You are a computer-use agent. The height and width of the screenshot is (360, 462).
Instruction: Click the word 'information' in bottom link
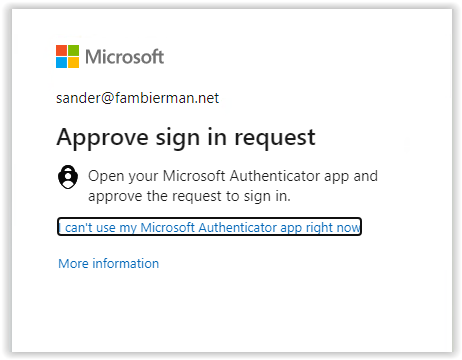pyautogui.click(x=126, y=263)
